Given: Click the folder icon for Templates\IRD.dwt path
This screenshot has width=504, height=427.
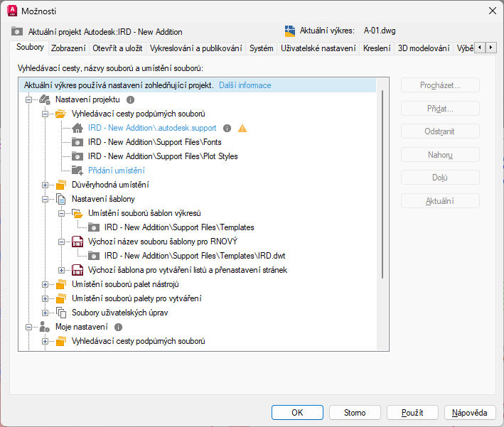Looking at the screenshot, I should coord(94,256).
